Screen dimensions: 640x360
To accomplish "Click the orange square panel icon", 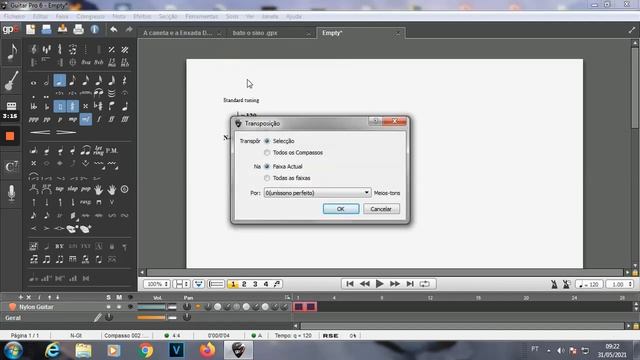I will [10, 136].
